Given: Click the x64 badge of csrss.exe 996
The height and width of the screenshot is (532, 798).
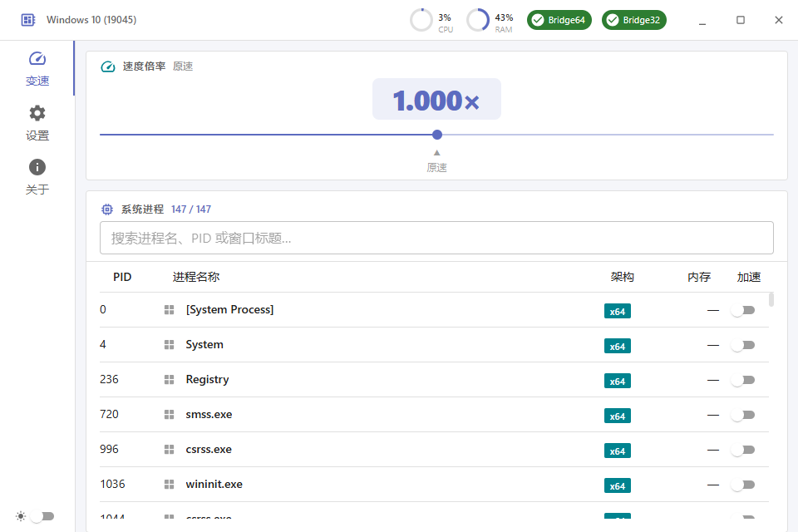Looking at the screenshot, I should [x=618, y=451].
